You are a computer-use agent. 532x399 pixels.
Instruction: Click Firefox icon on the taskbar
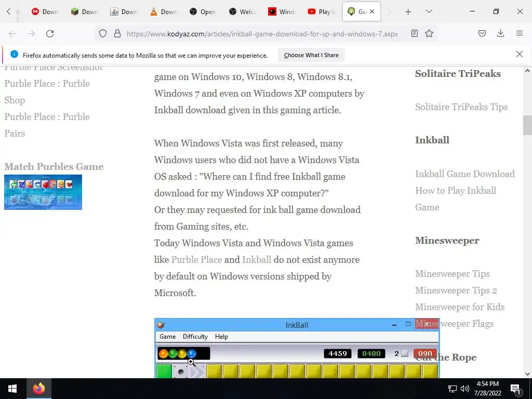[x=38, y=389]
